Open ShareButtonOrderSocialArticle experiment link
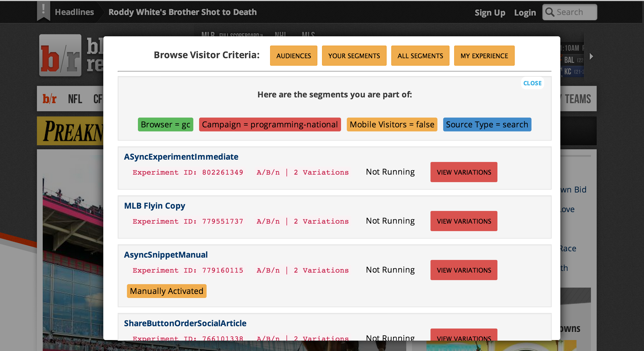This screenshot has height=351, width=644. click(x=185, y=323)
